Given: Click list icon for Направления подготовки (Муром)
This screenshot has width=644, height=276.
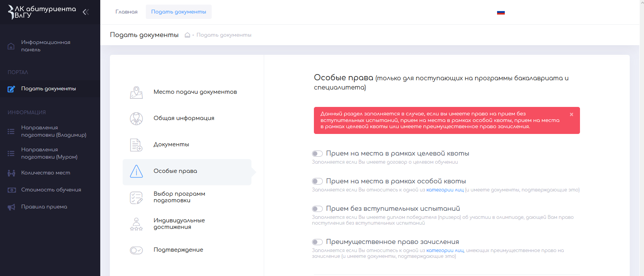Looking at the screenshot, I should (x=11, y=153).
